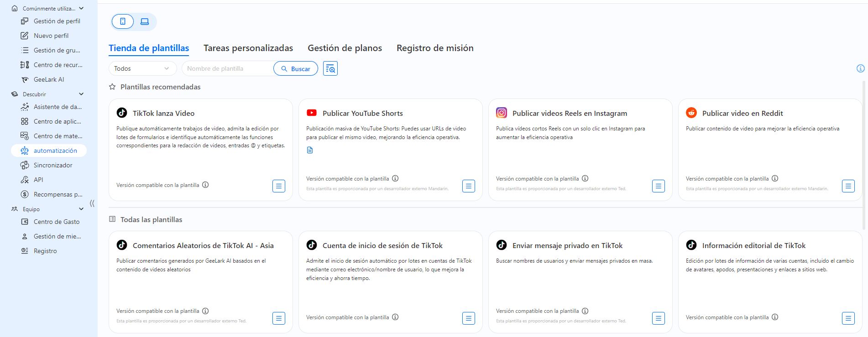Switch to desktop computer view toggle
The width and height of the screenshot is (868, 337).
145,21
